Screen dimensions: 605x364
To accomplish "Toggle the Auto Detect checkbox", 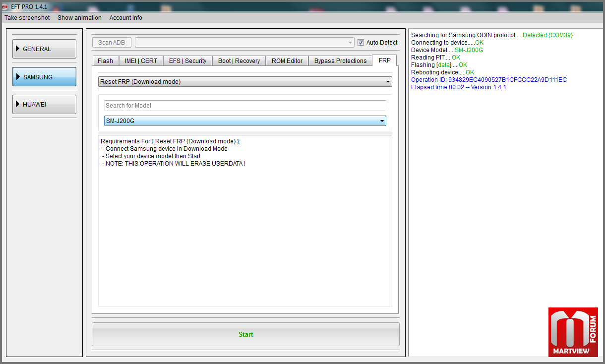I will (x=361, y=43).
